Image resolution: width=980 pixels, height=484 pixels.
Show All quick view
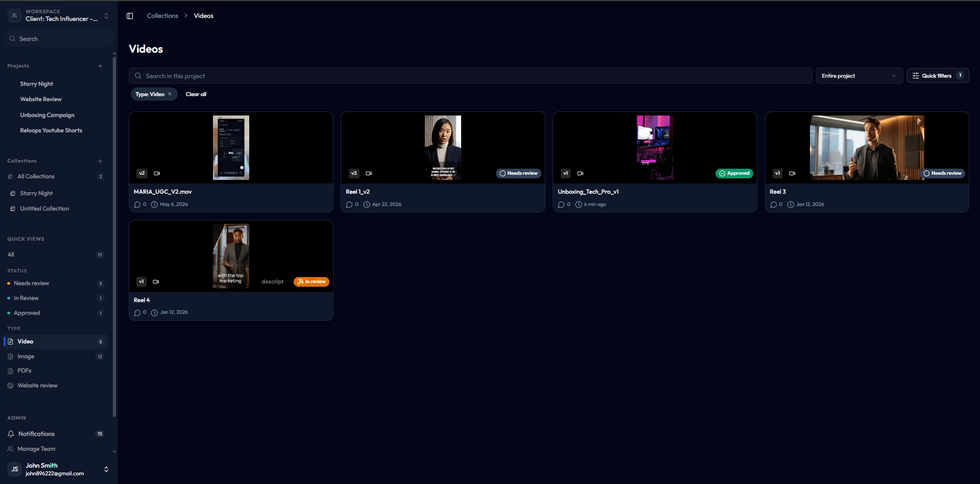click(56, 255)
